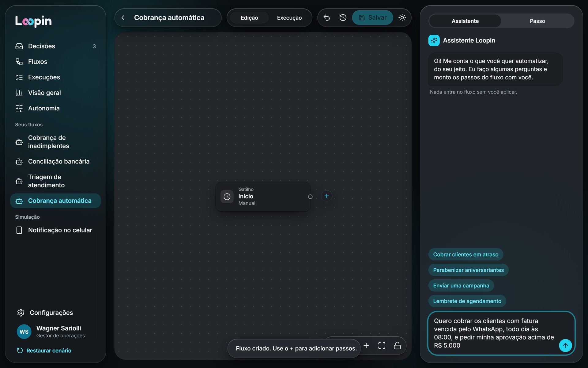
Task: Select the Passo tab
Action: (x=537, y=21)
